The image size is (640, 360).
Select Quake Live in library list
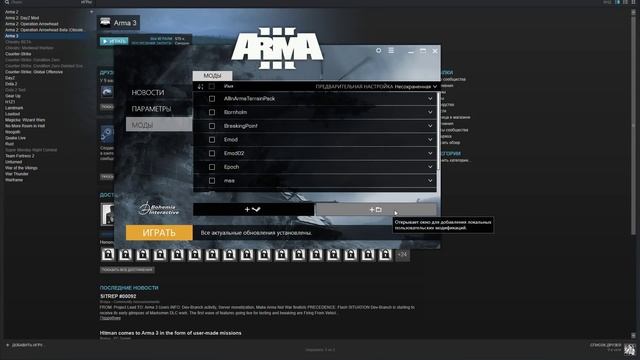pyautogui.click(x=16, y=138)
